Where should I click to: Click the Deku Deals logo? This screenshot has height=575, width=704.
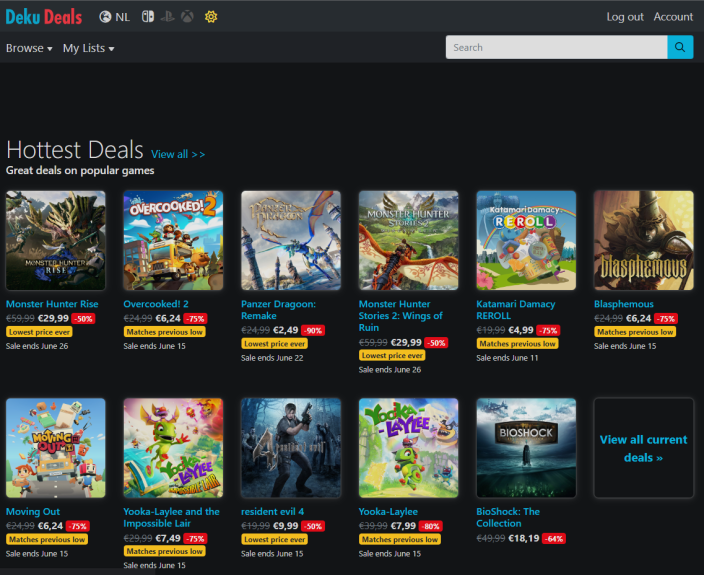[x=44, y=17]
